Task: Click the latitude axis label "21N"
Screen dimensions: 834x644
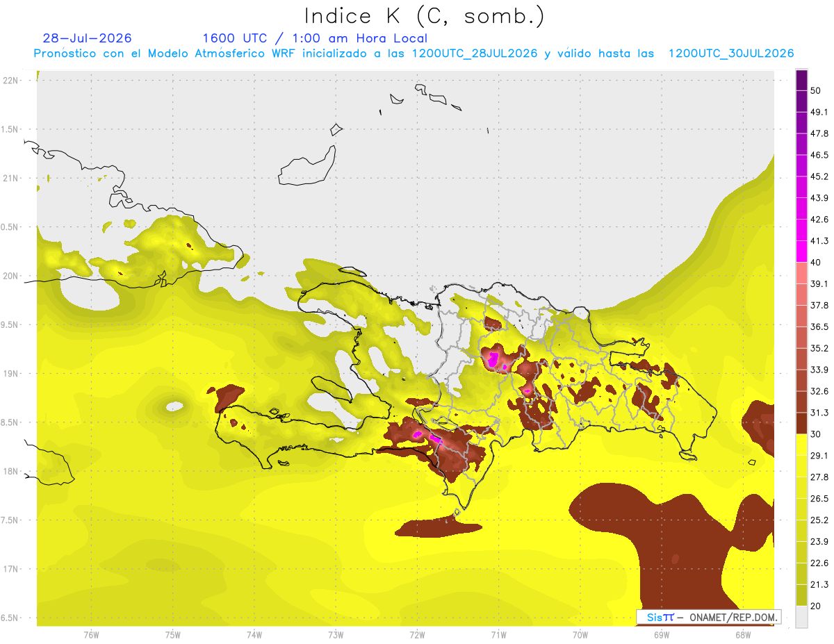Action: pos(11,178)
